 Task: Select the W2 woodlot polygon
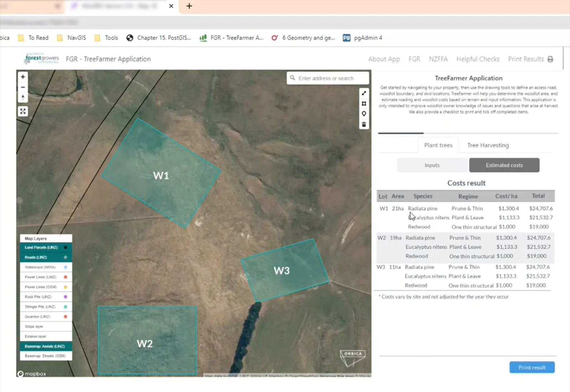click(x=147, y=340)
